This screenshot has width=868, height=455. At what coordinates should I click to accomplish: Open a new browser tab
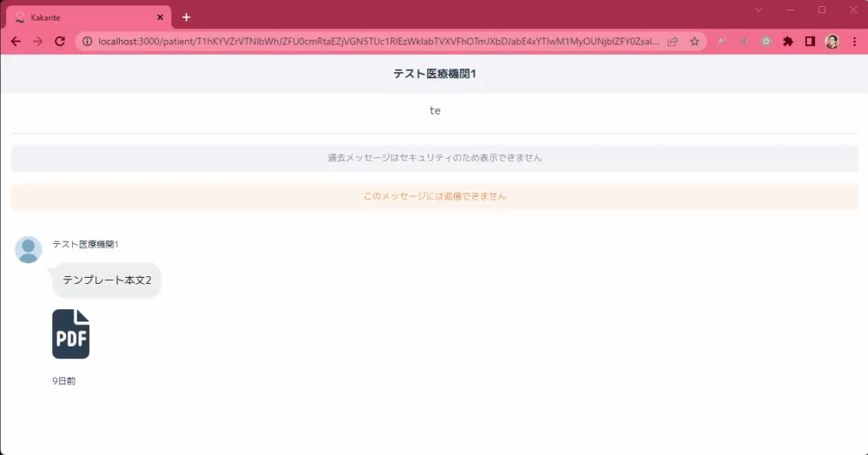(187, 17)
